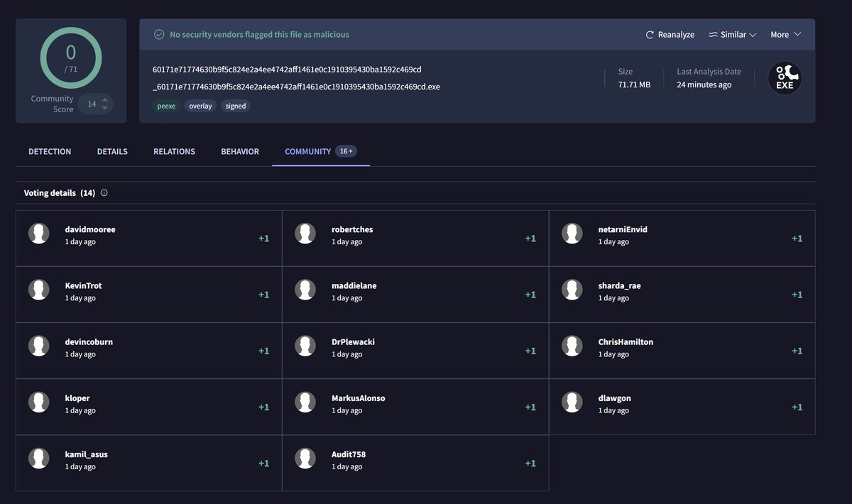Click the overlay tag
This screenshot has width=852, height=504.
pos(200,106)
